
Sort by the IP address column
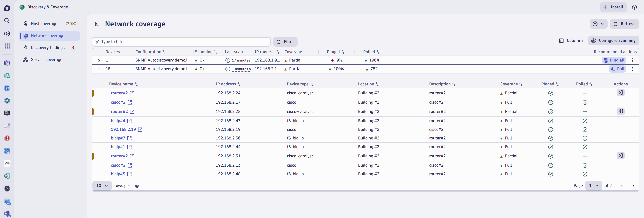coord(239,84)
